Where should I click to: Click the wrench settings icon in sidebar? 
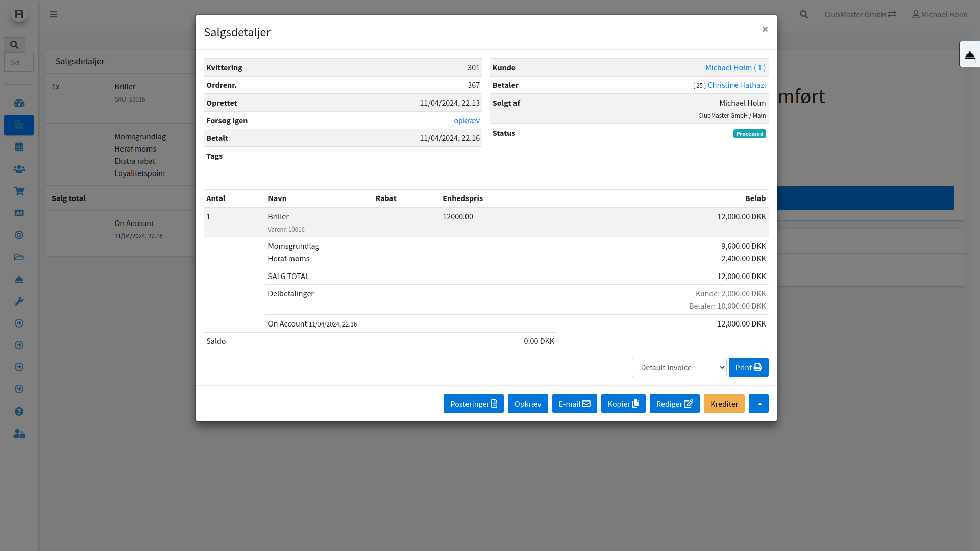click(x=19, y=301)
